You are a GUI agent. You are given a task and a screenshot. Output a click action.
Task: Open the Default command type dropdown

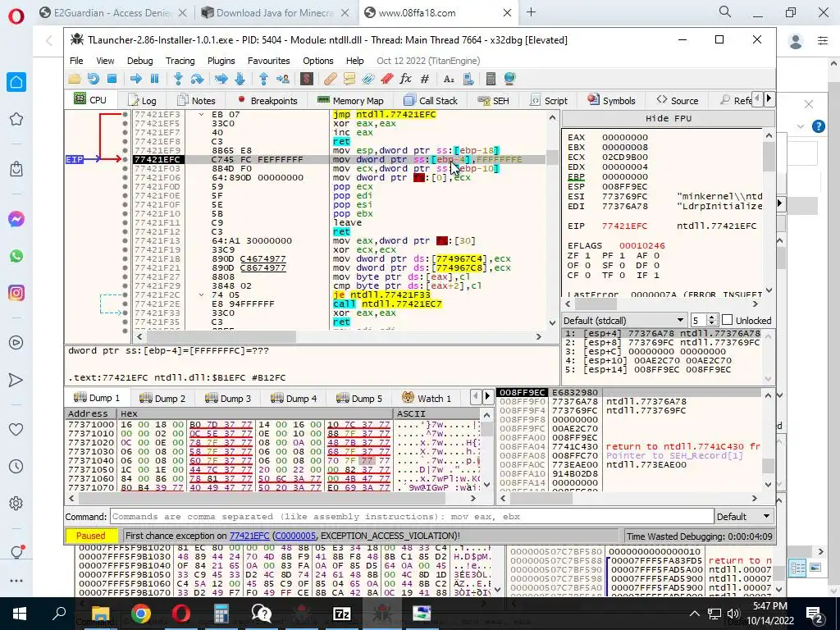[744, 517]
